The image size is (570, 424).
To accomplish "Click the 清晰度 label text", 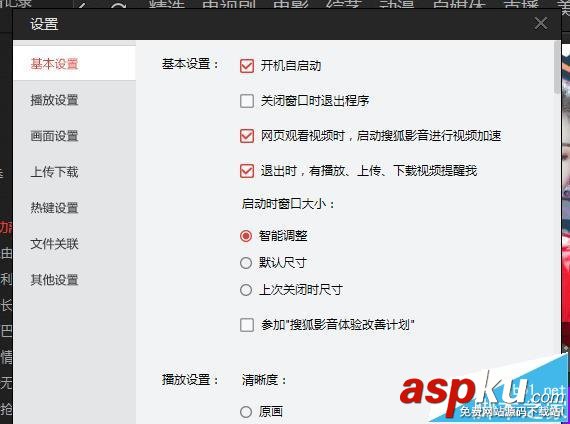I will click(264, 380).
